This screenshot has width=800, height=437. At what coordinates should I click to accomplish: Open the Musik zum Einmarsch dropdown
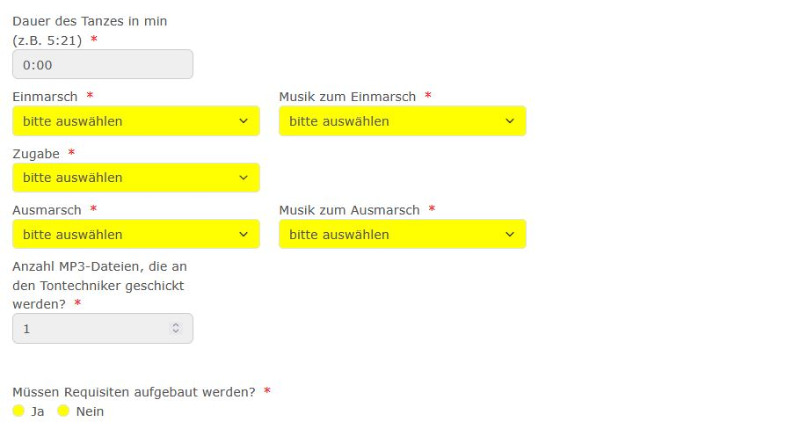(392, 121)
